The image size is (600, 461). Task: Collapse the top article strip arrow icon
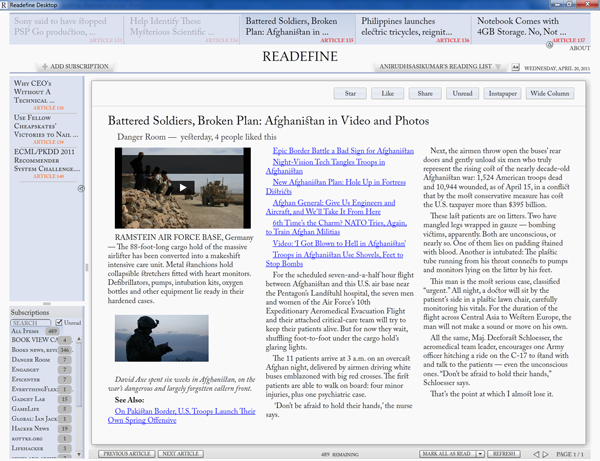click(x=549, y=45)
